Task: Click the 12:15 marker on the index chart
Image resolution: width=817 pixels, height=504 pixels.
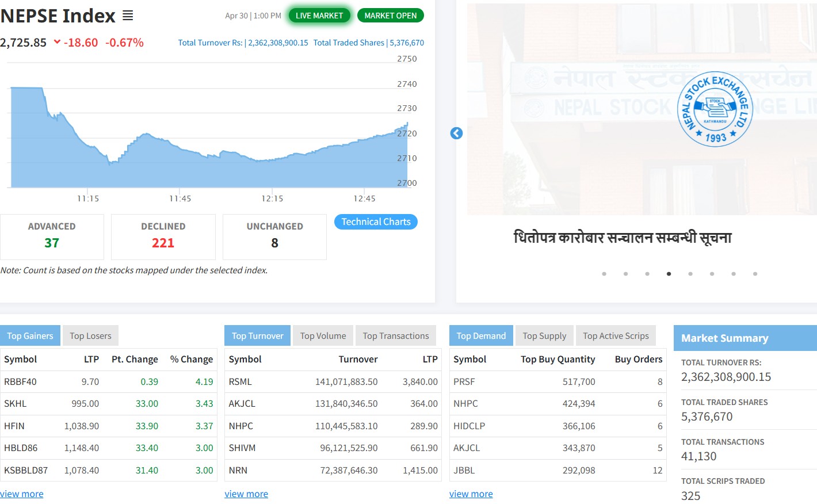Action: click(272, 198)
